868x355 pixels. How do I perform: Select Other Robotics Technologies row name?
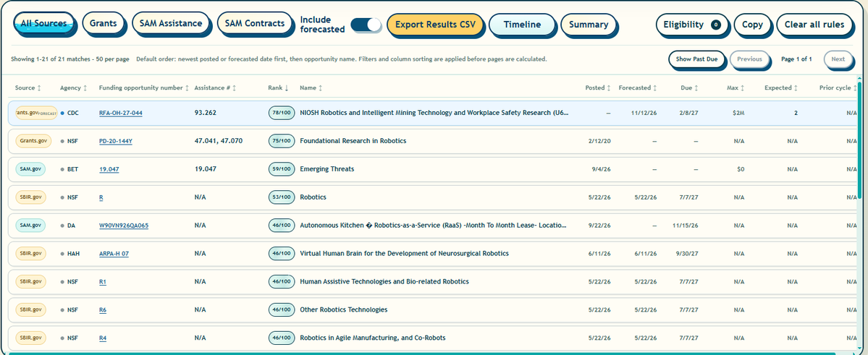tap(343, 310)
